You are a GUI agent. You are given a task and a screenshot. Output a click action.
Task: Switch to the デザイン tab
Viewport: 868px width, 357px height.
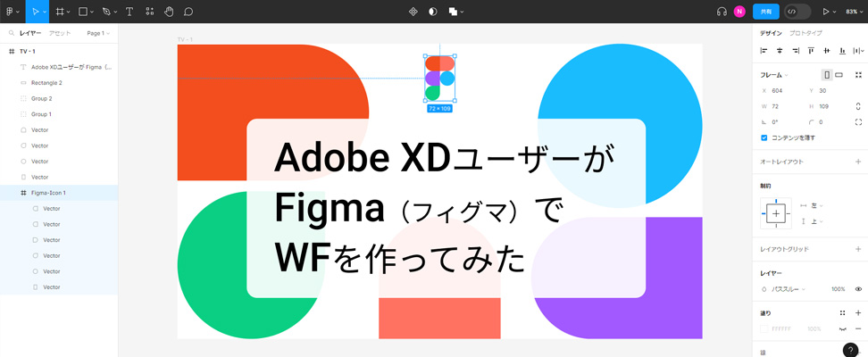pyautogui.click(x=771, y=33)
